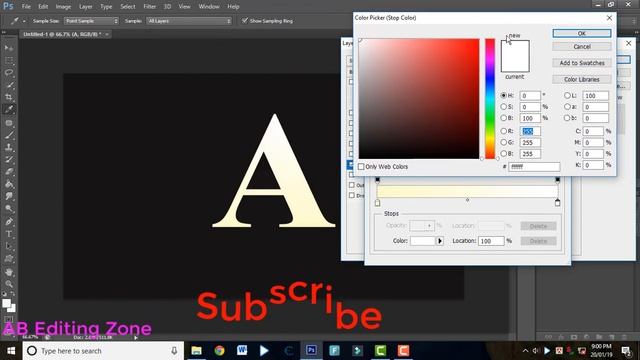Select the Eraser tool

click(9, 171)
